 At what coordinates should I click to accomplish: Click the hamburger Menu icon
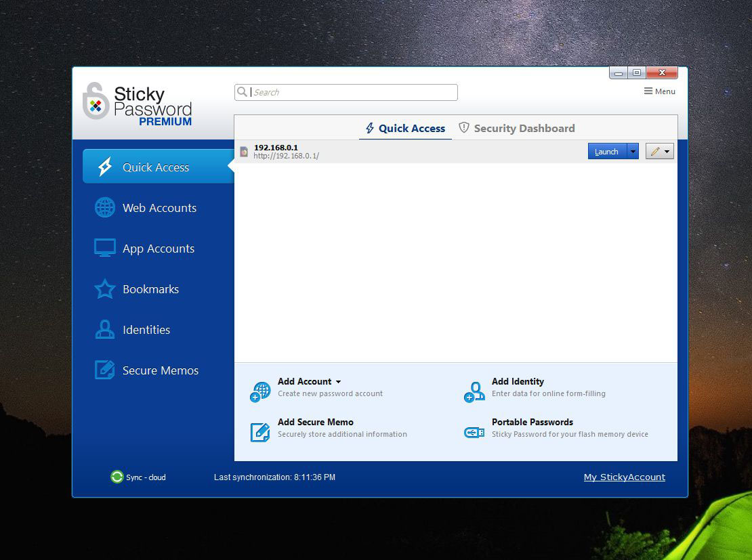pyautogui.click(x=648, y=91)
